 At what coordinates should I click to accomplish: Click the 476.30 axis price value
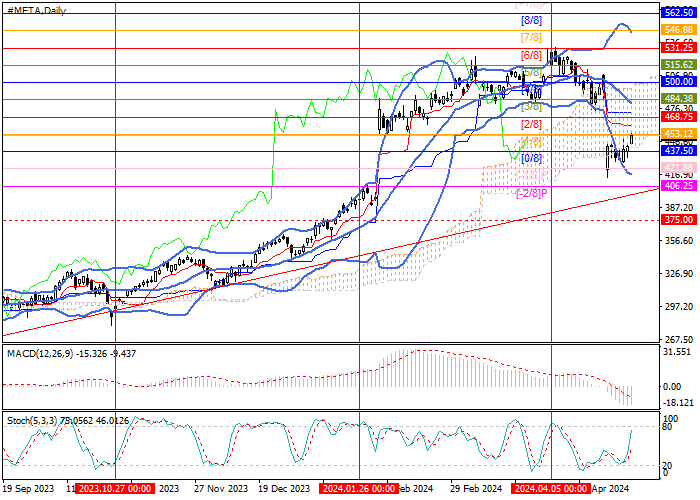coord(679,108)
